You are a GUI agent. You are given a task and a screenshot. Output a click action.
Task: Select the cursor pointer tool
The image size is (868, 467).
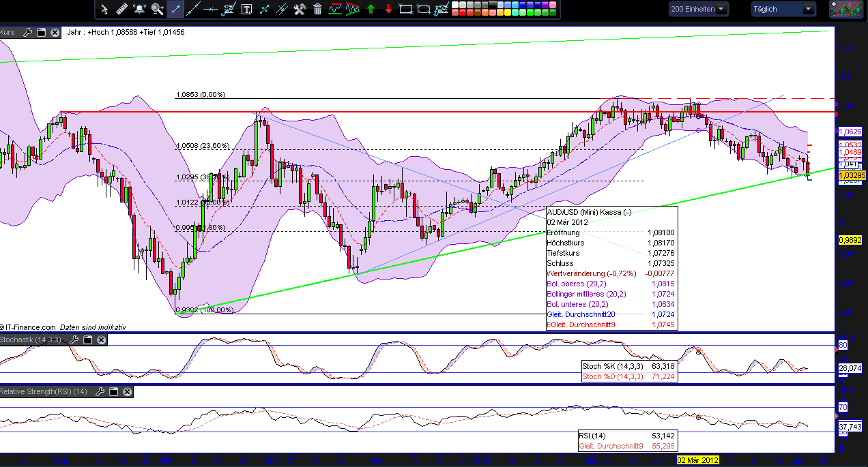tap(104, 9)
